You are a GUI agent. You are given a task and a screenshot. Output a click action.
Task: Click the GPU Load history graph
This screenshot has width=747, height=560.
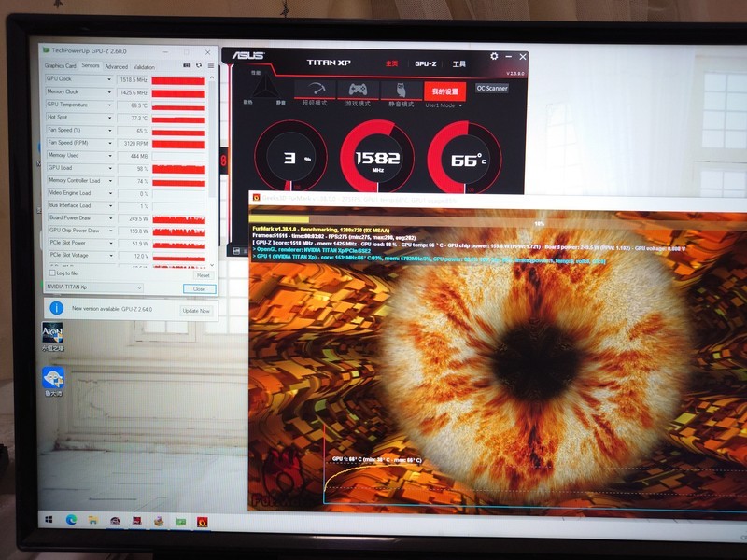(x=178, y=169)
